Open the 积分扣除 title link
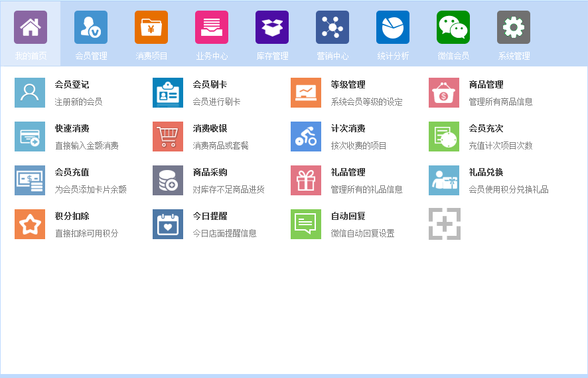Image resolution: width=588 pixels, height=378 pixels. 72,217
